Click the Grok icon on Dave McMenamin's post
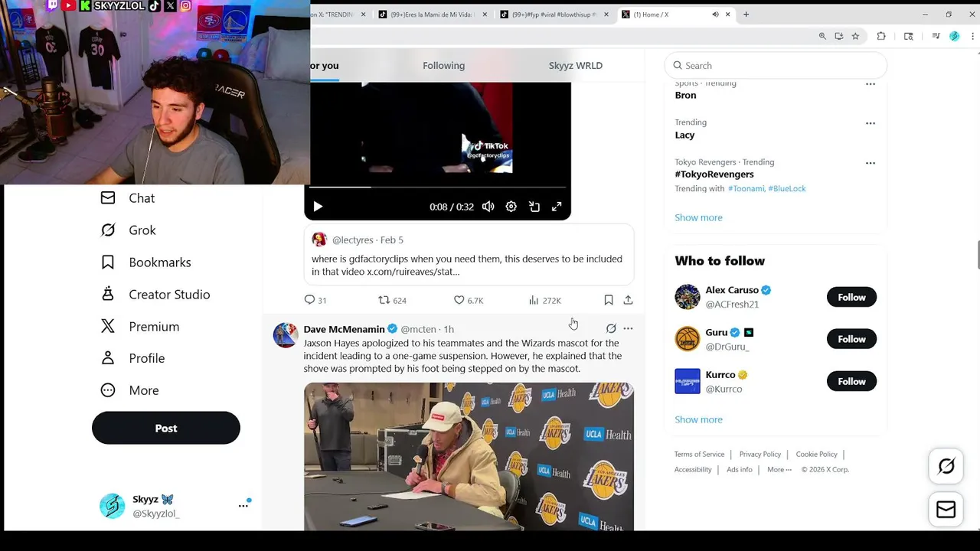 point(611,328)
